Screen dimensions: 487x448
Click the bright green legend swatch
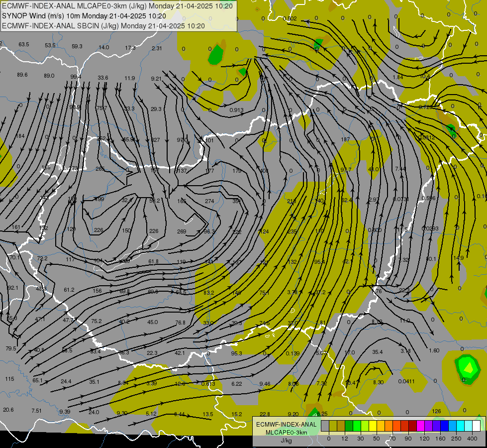(x=357, y=426)
